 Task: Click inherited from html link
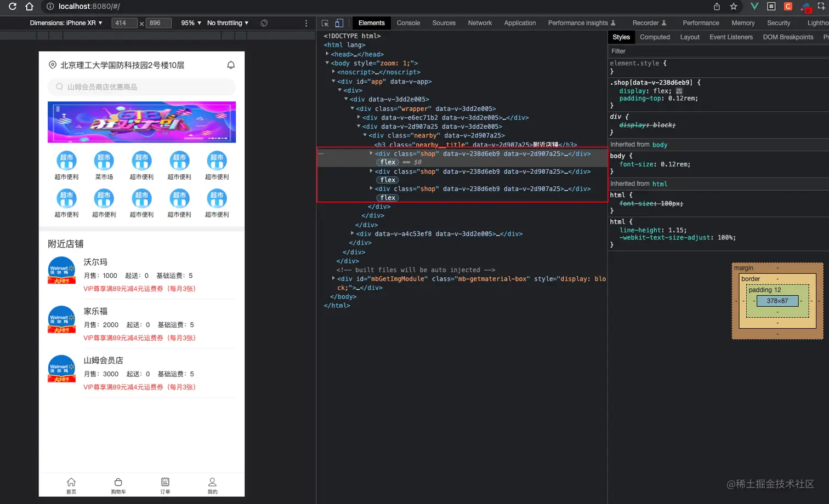pos(660,184)
